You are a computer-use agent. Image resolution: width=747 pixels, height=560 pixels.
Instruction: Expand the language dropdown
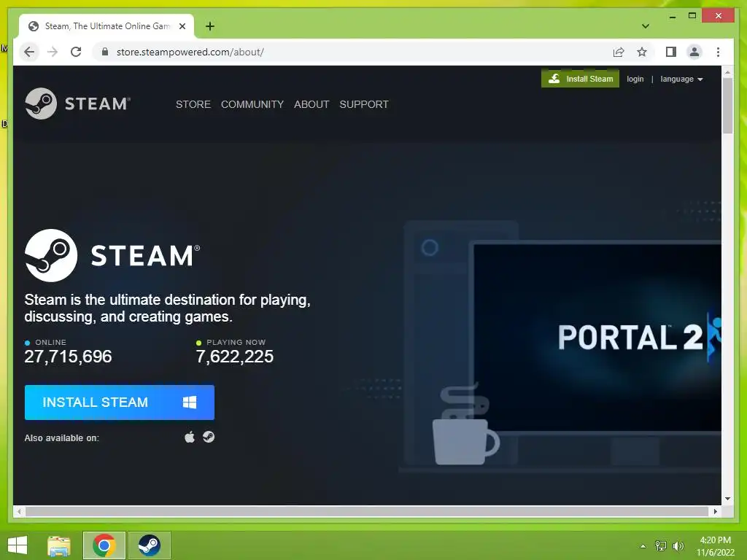[x=681, y=79]
